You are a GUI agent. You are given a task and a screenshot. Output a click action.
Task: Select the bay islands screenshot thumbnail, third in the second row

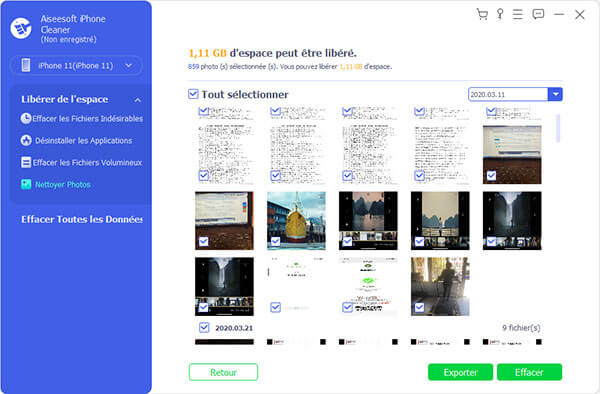click(x=368, y=221)
